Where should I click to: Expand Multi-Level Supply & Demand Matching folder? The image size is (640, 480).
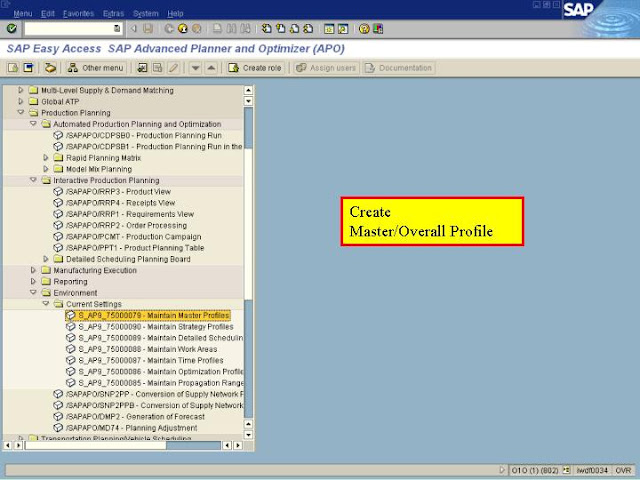click(x=20, y=90)
